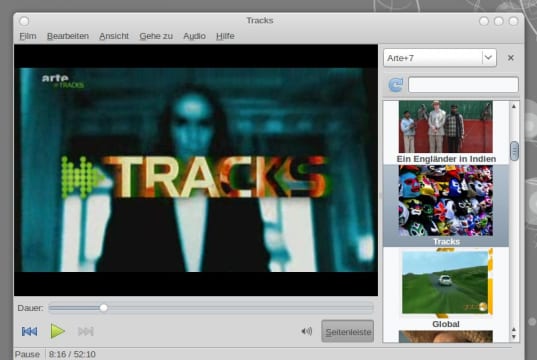Click the sidebar scrollbar up arrow
This screenshot has width=537, height=360.
coord(514,107)
